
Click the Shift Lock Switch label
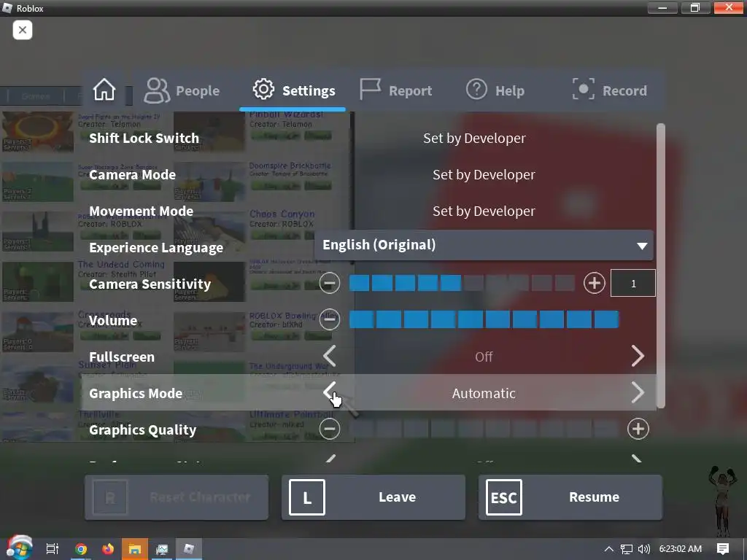tap(144, 138)
